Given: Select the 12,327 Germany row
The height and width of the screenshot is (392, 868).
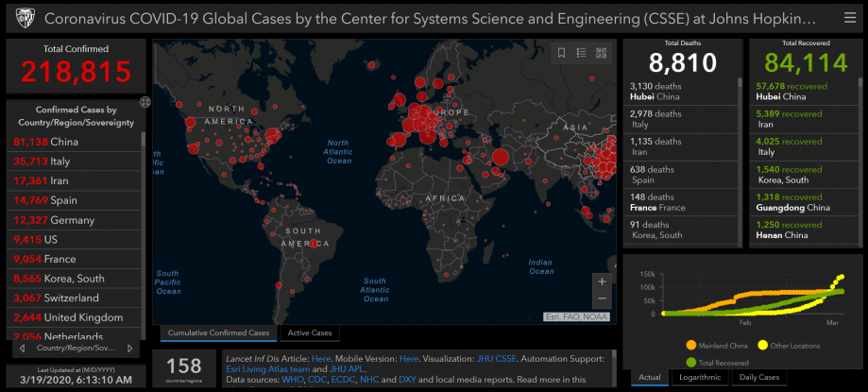Looking at the screenshot, I should coord(74,220).
